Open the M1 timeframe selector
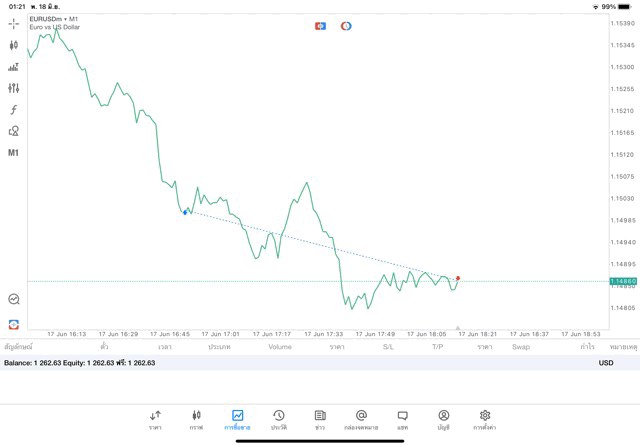The height and width of the screenshot is (447, 640). point(14,153)
